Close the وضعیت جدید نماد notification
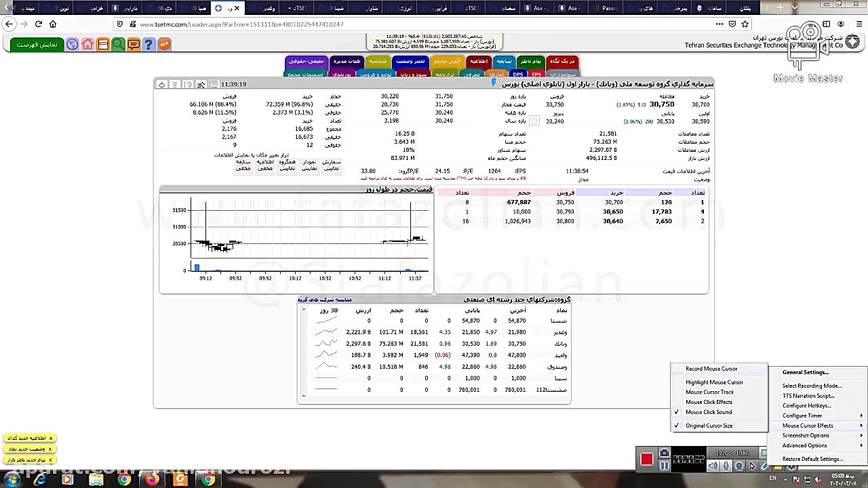Screen dimensions: 868x488 (x=50, y=449)
